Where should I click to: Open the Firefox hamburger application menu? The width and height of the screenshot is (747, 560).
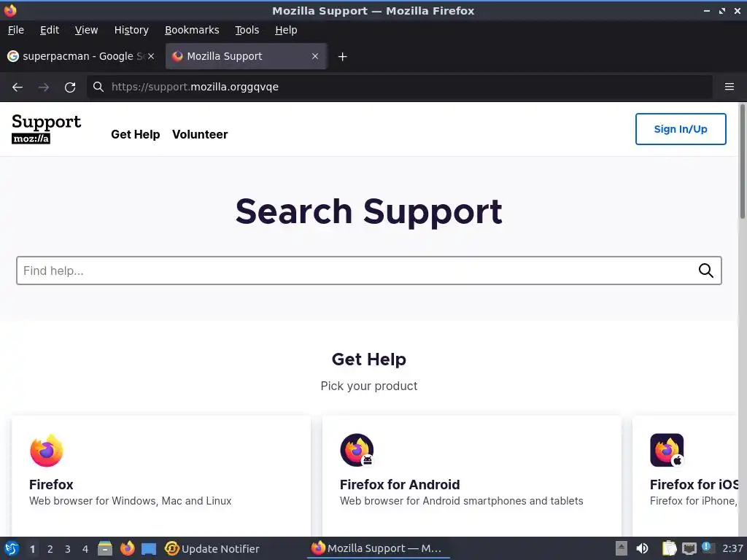729,87
